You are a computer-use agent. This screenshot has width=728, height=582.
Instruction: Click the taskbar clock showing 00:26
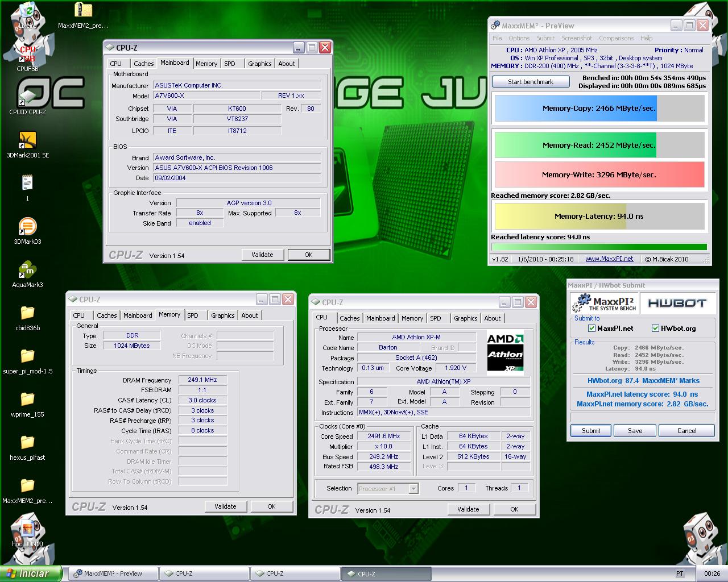(712, 573)
